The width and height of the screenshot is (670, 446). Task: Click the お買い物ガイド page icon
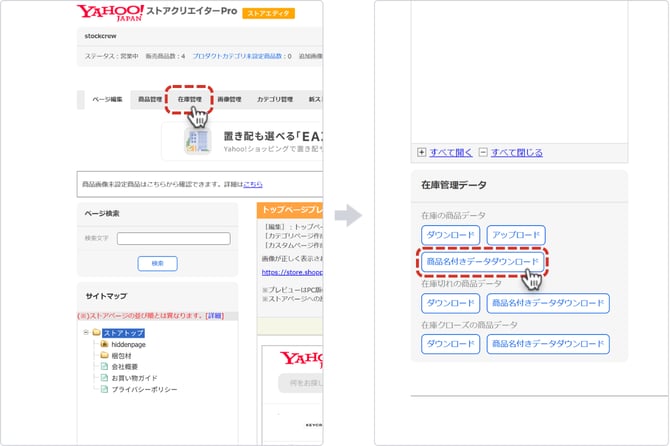tap(103, 377)
